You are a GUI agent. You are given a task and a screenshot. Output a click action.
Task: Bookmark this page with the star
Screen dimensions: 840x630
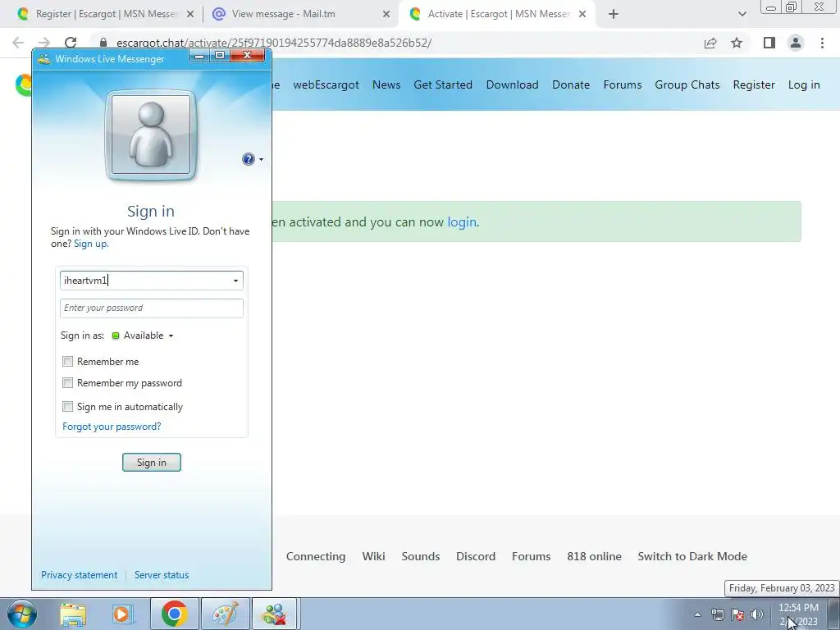click(x=737, y=43)
